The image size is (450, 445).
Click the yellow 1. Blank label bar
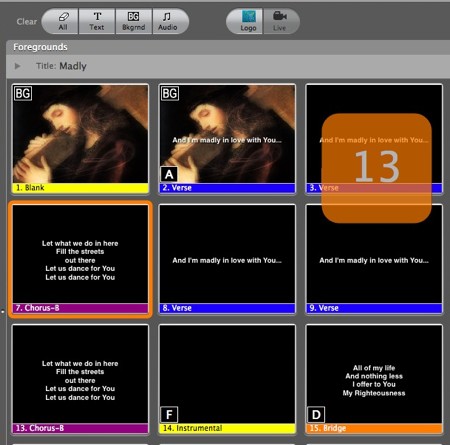click(80, 188)
